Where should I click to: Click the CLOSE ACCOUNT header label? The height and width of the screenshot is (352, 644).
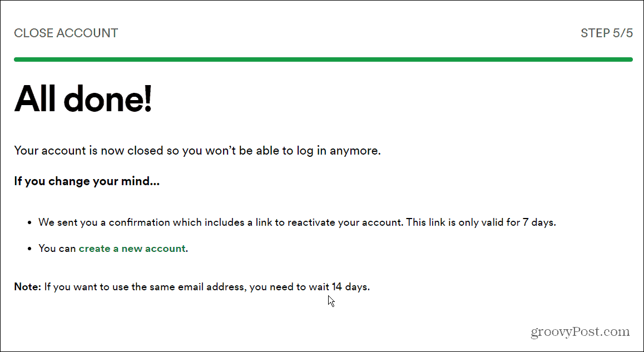[66, 33]
